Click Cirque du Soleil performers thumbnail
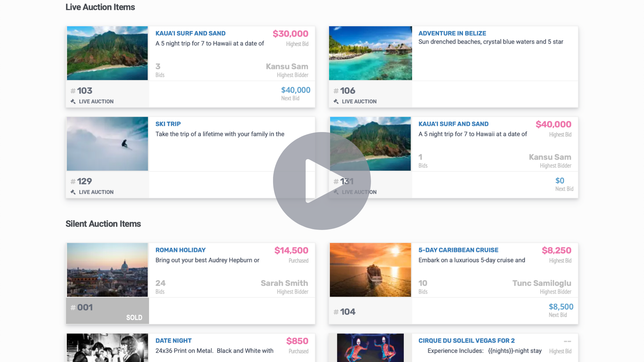This screenshot has height=362, width=644. point(370,348)
